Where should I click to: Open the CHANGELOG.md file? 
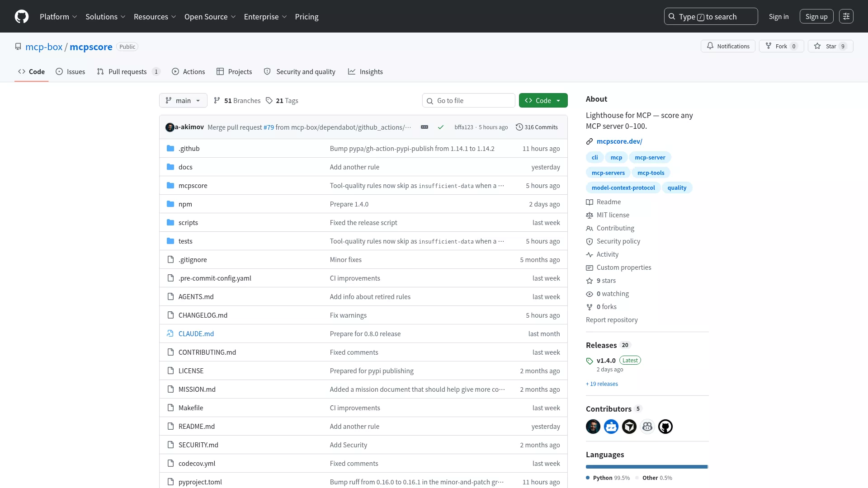pyautogui.click(x=203, y=315)
